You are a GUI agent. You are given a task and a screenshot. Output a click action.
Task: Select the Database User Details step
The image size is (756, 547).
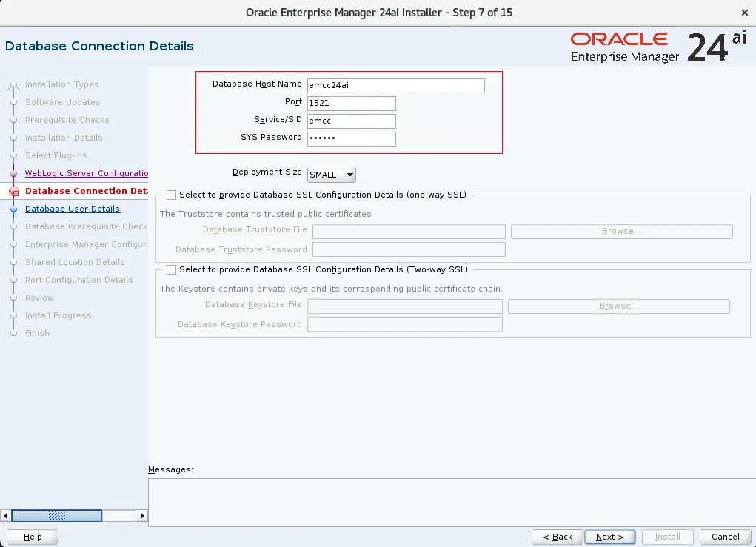coord(73,209)
